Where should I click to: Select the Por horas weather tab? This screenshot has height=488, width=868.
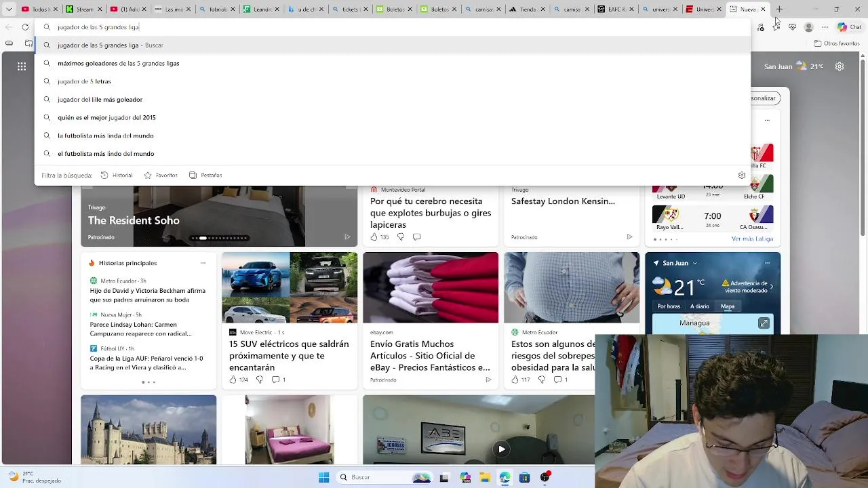point(669,306)
